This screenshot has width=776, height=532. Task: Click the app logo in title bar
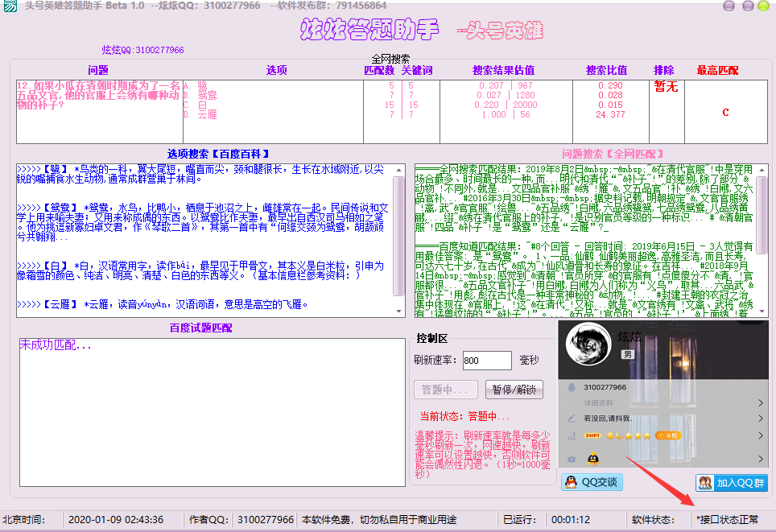tap(10, 6)
